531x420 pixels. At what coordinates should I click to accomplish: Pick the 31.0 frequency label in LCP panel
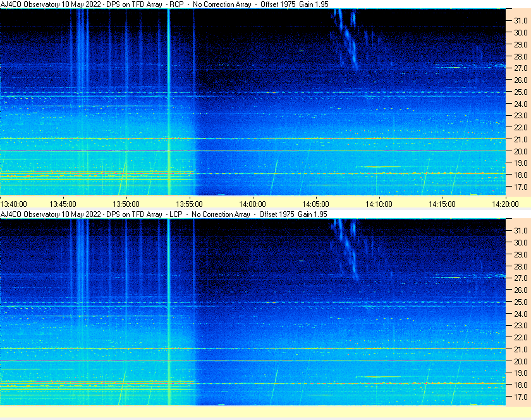[x=521, y=231]
